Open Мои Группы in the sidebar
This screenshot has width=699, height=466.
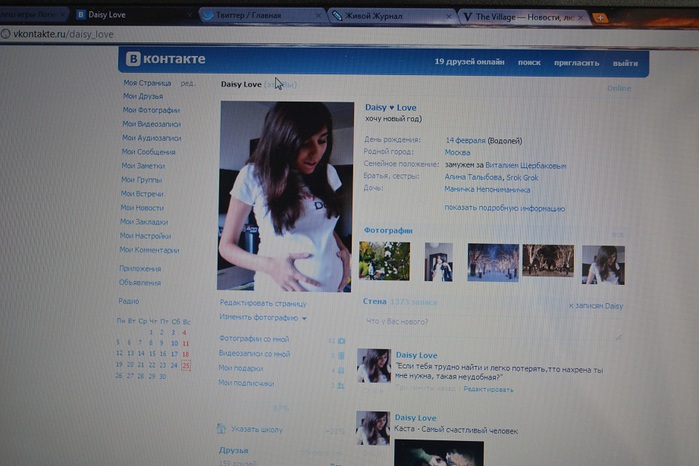[x=141, y=180]
